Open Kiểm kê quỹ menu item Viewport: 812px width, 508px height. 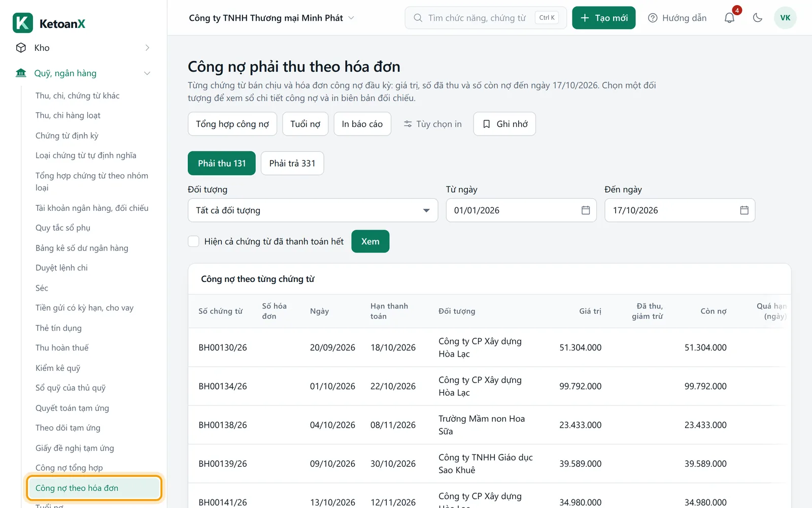(x=58, y=368)
